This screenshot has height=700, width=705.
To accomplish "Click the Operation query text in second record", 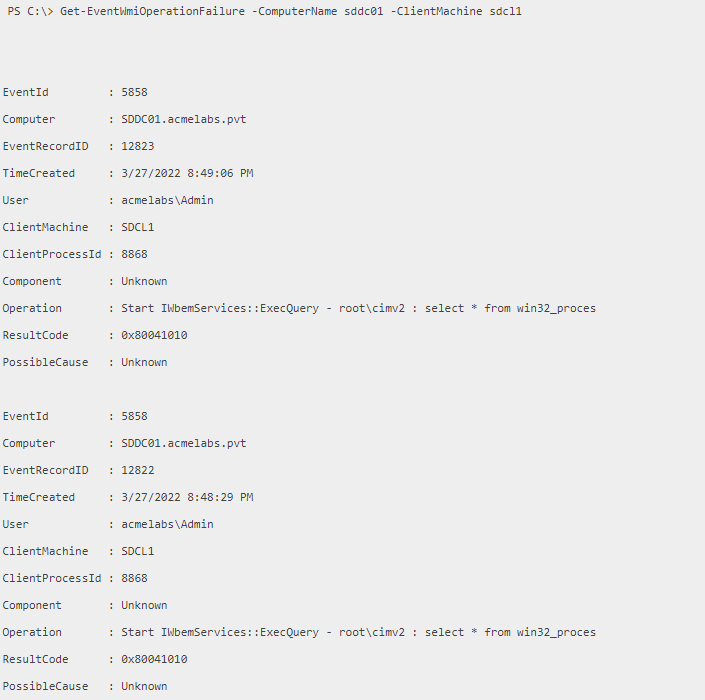I will [358, 632].
